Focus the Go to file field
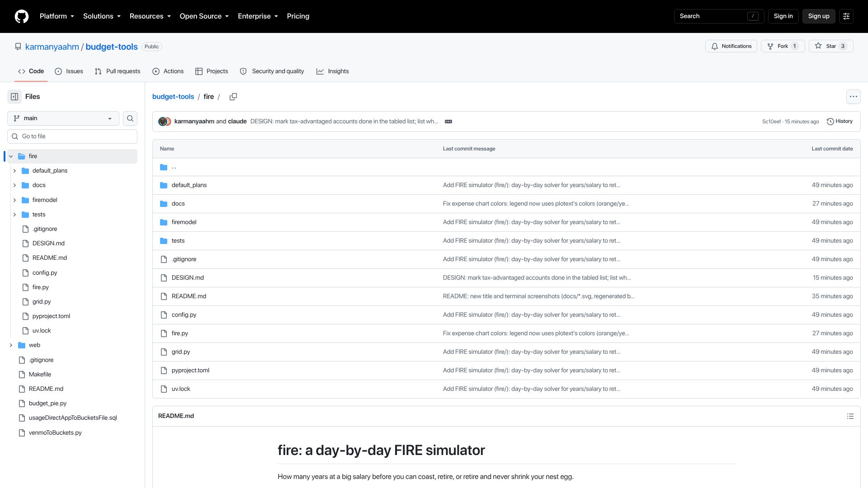The image size is (868, 488). pyautogui.click(x=72, y=136)
